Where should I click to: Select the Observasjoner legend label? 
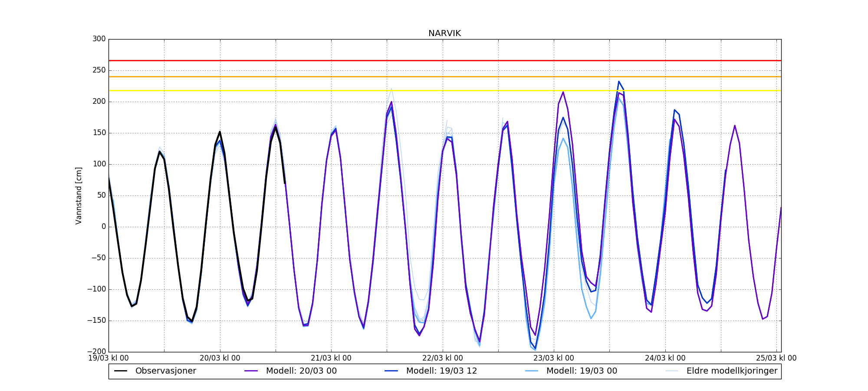click(x=166, y=371)
